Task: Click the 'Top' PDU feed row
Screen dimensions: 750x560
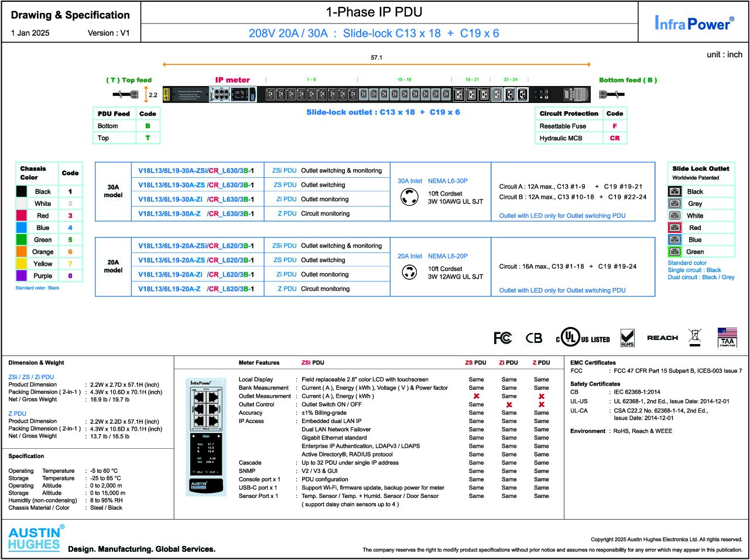Action: pyautogui.click(x=126, y=138)
